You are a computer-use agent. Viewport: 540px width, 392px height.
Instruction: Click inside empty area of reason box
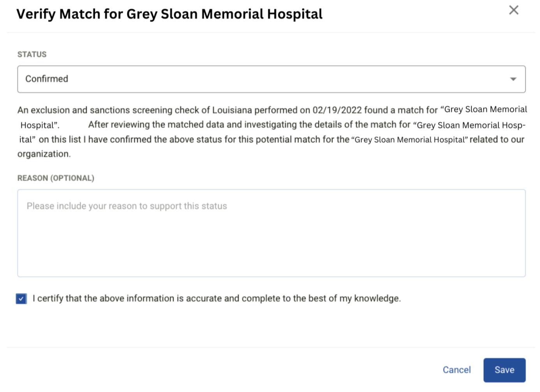[x=271, y=245]
